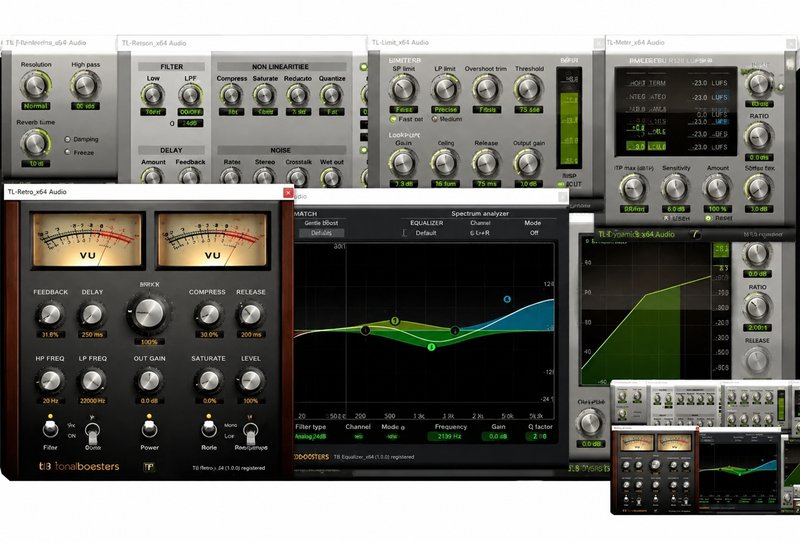Click the OUT GAIN knob in TL-Retro

[x=149, y=381]
